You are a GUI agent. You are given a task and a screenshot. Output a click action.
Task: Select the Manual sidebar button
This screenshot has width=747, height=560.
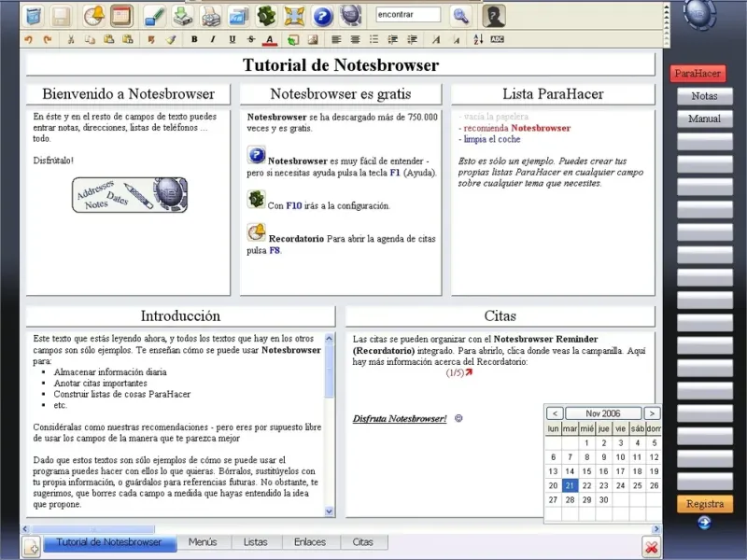point(704,119)
